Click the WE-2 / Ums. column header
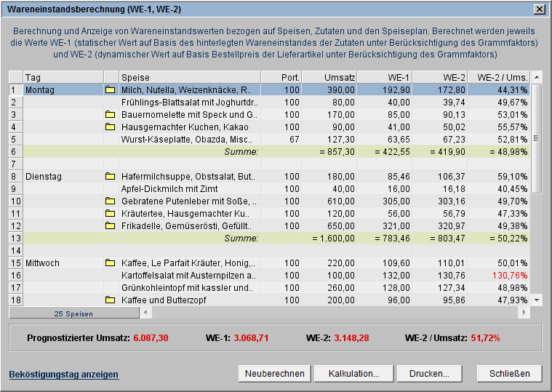 click(x=500, y=77)
